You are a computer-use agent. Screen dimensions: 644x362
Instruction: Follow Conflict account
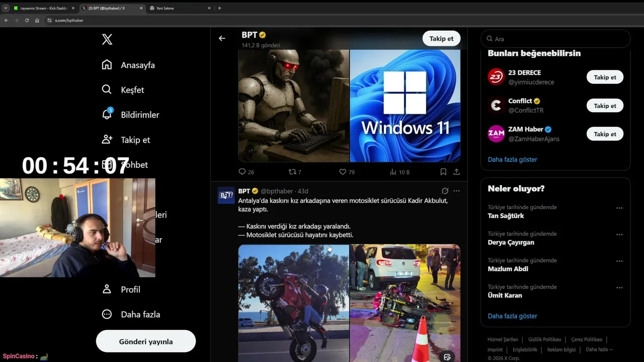point(605,106)
